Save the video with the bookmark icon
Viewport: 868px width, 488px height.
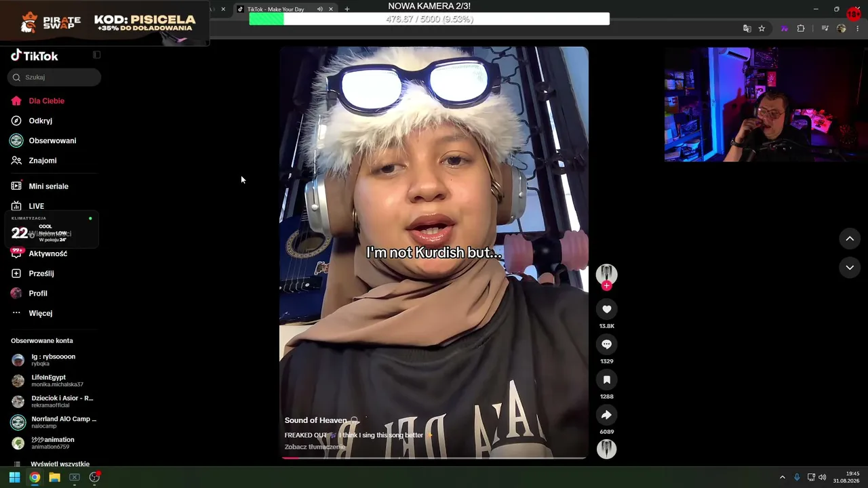coord(606,380)
